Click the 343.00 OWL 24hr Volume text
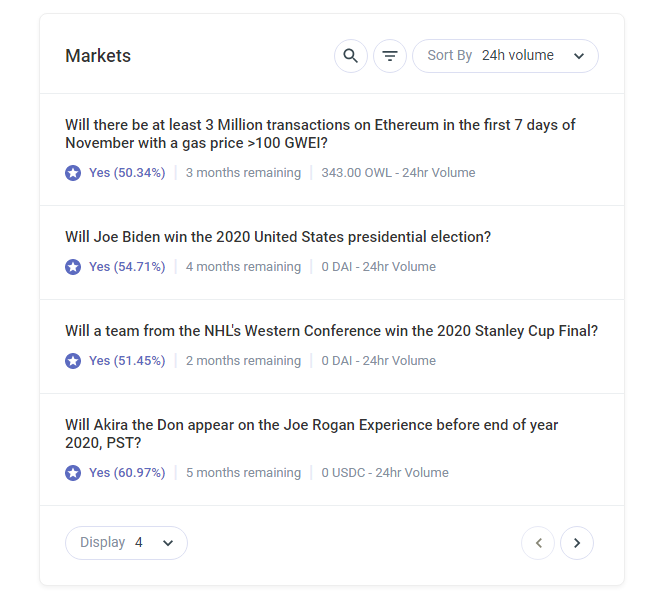This screenshot has height=612, width=661. point(398,173)
